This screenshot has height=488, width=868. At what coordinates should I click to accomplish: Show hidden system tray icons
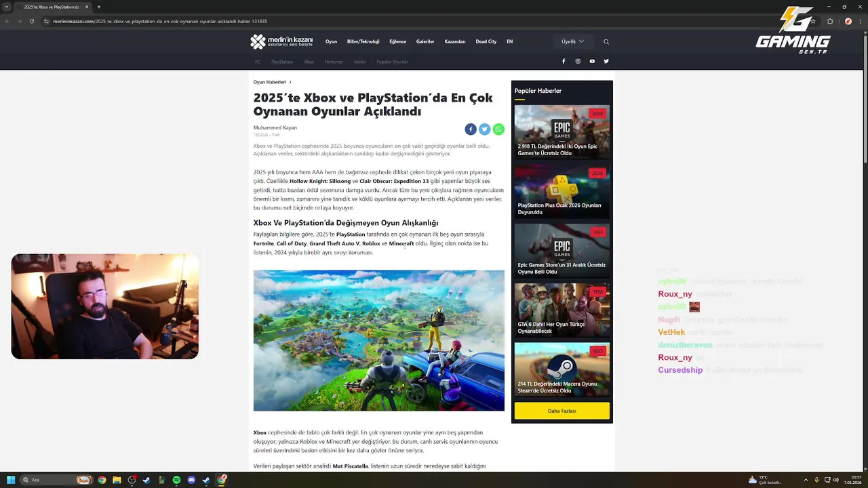[x=806, y=480]
